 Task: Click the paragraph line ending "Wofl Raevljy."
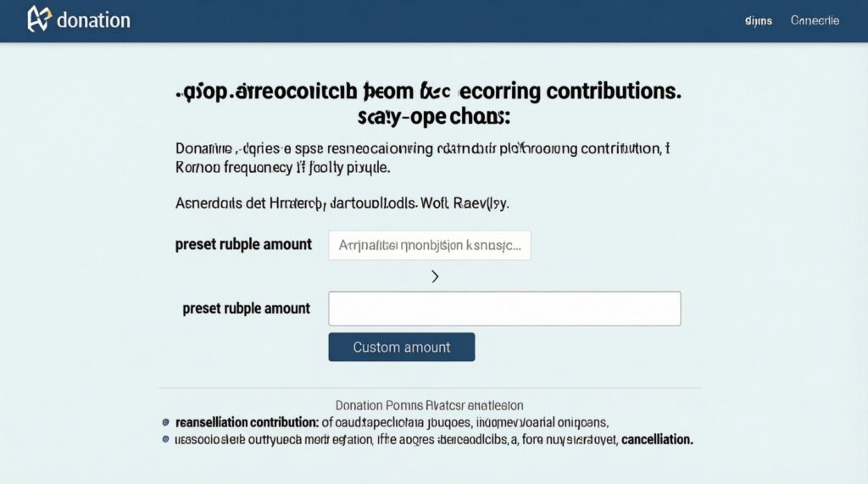coord(342,203)
